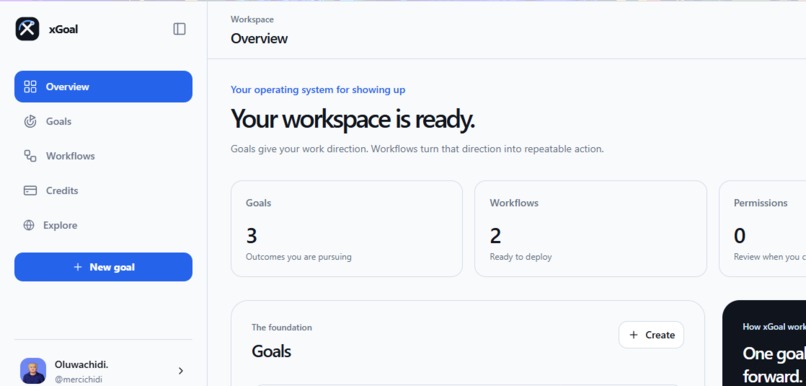Click the plus icon on New goal
This screenshot has height=386, width=806.
click(78, 267)
